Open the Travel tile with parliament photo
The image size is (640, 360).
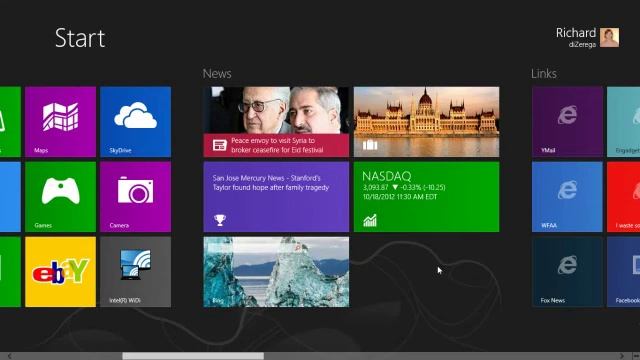click(427, 122)
